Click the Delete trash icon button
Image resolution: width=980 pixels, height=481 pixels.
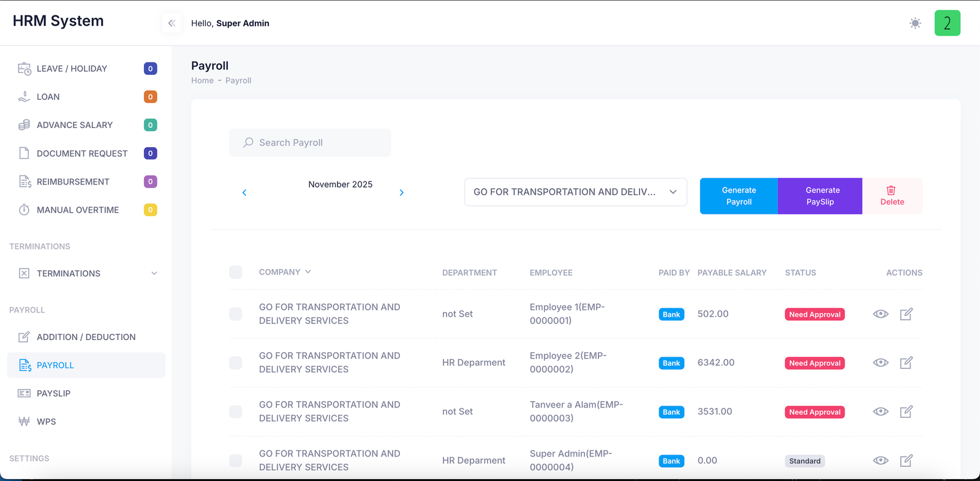pyautogui.click(x=892, y=196)
